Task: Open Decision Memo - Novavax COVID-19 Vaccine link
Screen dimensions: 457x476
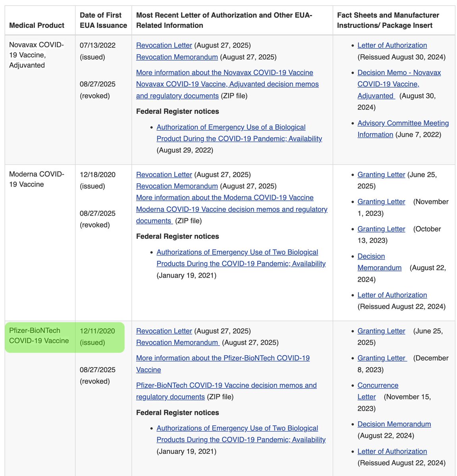Action: click(399, 84)
